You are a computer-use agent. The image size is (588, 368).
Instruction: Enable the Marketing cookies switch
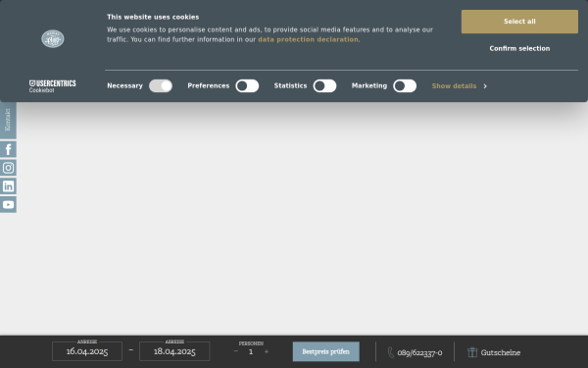click(405, 86)
